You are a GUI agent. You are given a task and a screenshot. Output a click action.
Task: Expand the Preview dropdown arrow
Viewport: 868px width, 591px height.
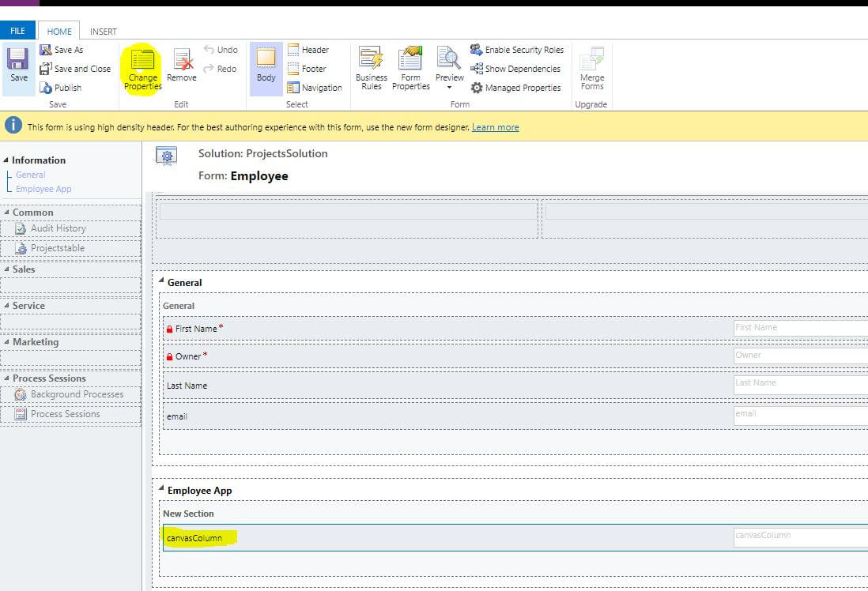tap(449, 88)
